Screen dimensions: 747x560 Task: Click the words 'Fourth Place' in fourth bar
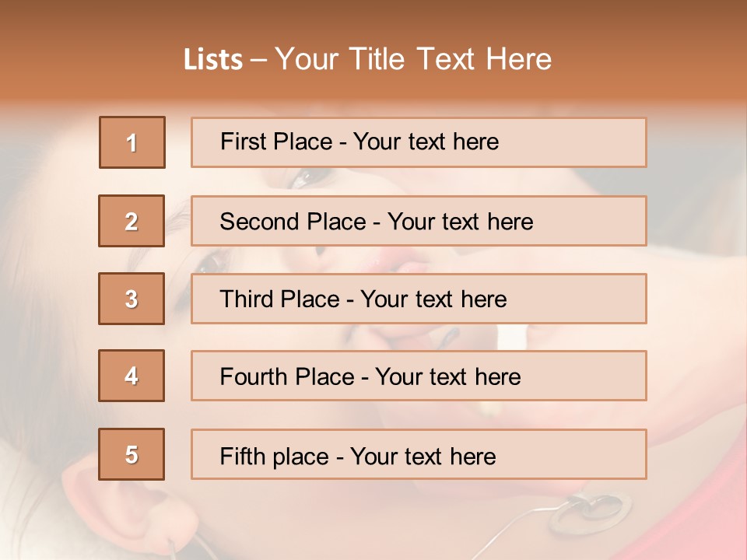coord(287,376)
